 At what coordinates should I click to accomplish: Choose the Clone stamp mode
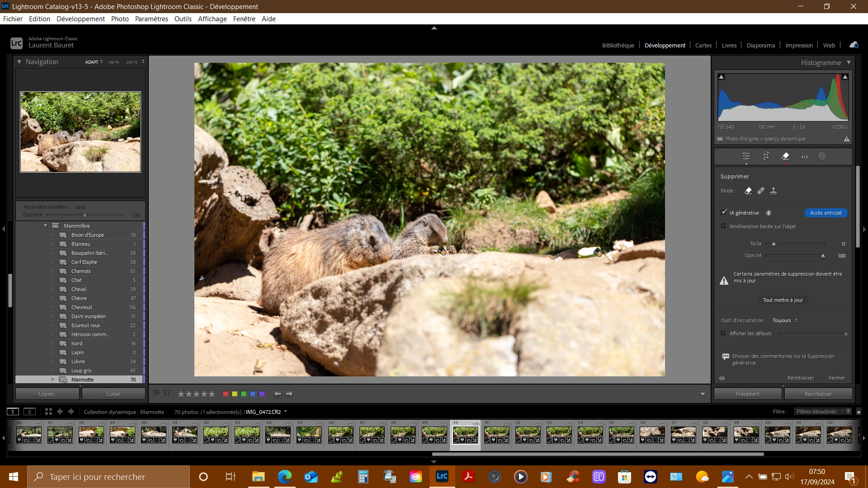[774, 191]
